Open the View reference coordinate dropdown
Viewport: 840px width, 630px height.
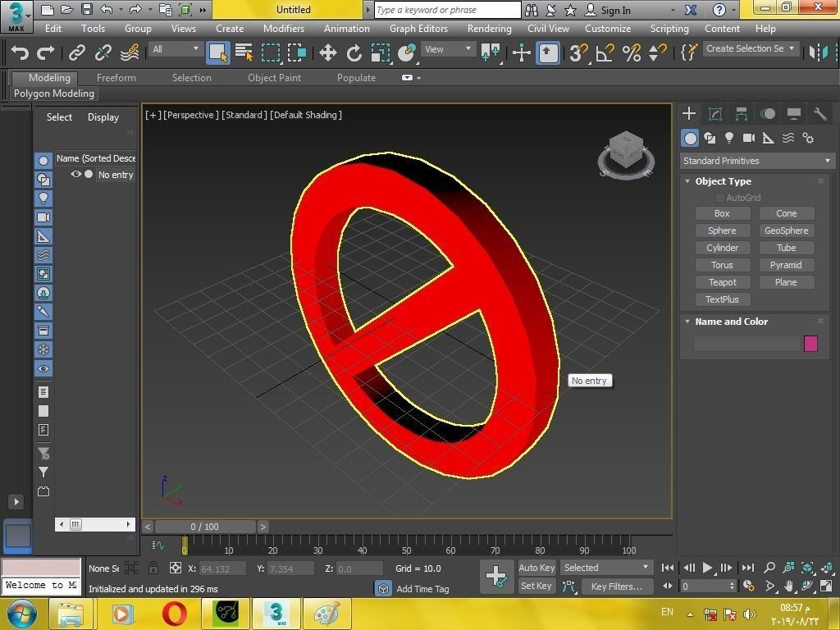click(x=447, y=49)
